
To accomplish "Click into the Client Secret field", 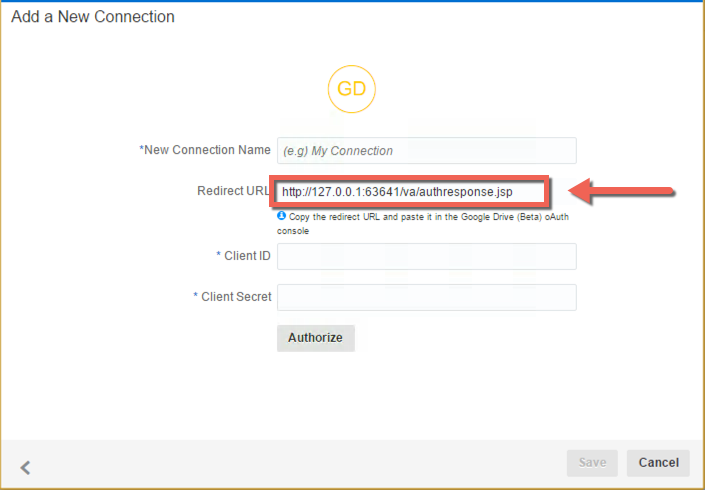I will click(427, 298).
